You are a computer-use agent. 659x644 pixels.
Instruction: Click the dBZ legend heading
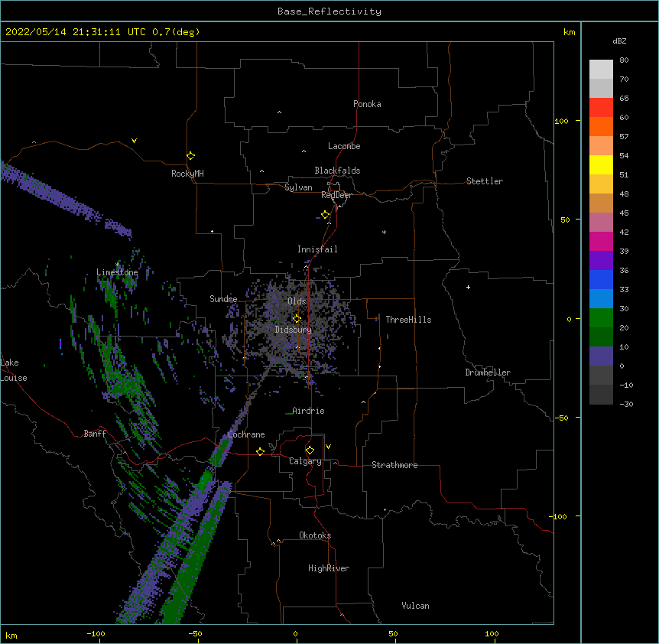point(619,41)
